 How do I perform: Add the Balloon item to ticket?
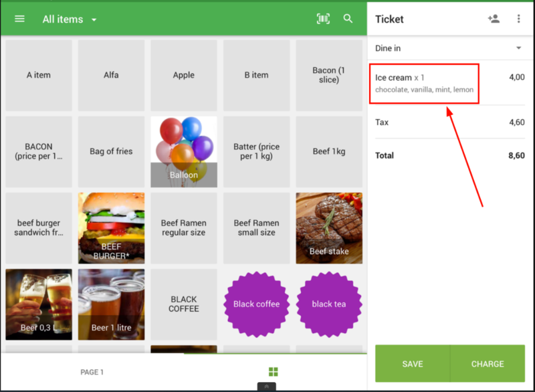pyautogui.click(x=183, y=152)
